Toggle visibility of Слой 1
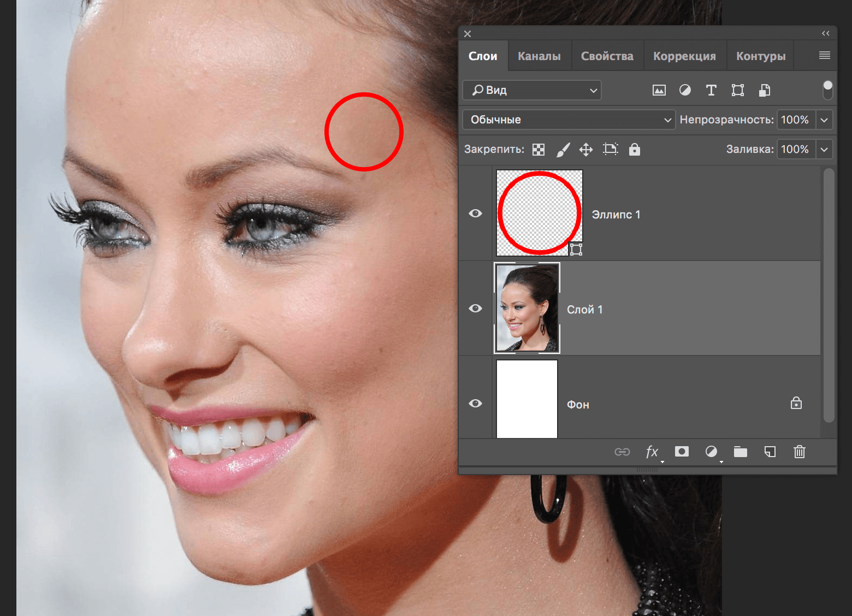 pos(475,309)
